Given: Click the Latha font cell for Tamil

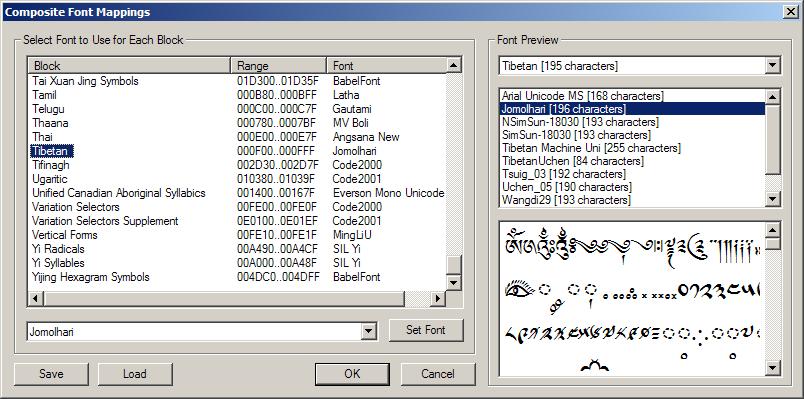Looking at the screenshot, I should coord(346,95).
